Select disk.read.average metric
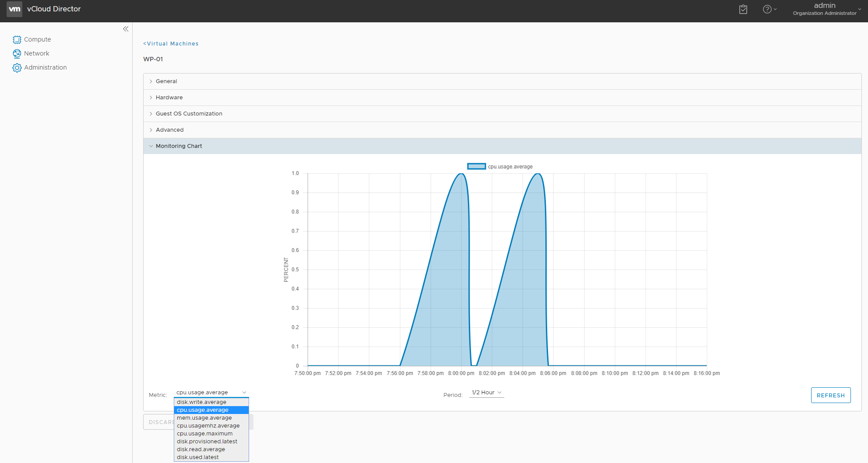Screen dimensions: 868x463 pos(211,449)
